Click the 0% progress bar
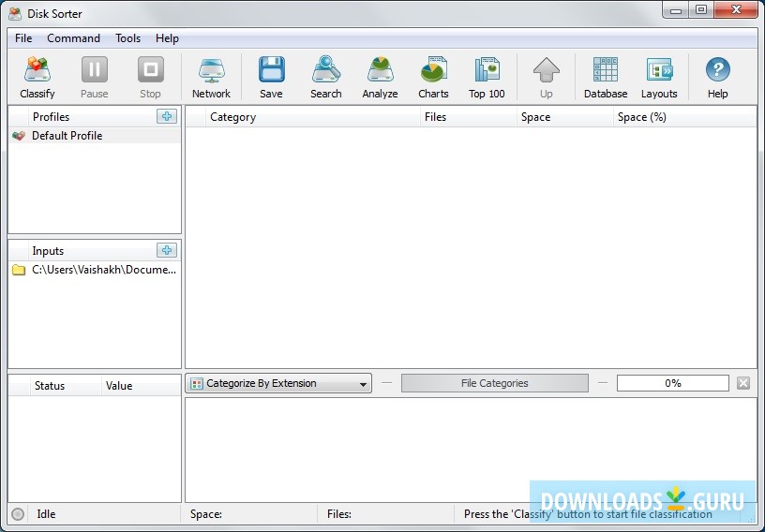The image size is (765, 532). [673, 383]
